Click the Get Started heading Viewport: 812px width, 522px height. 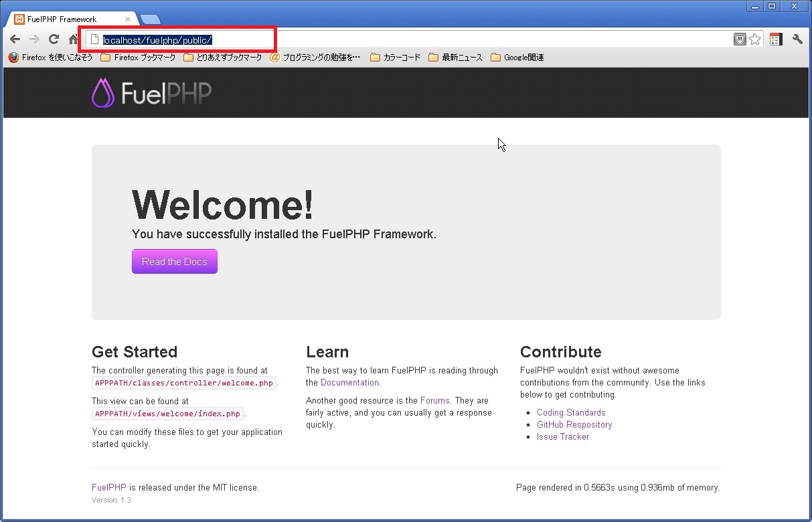pyautogui.click(x=135, y=352)
